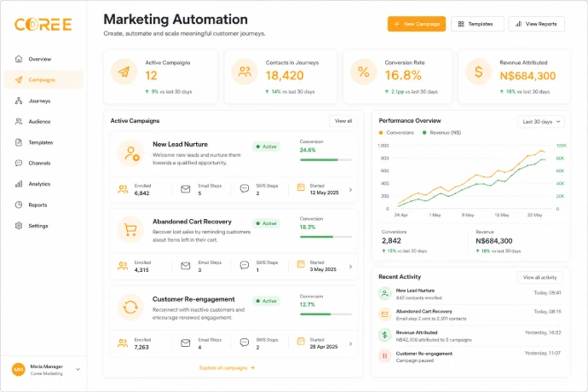Click the Abandoned Cart Recovery envelope activity icon
The image size is (588, 392).
pyautogui.click(x=384, y=314)
